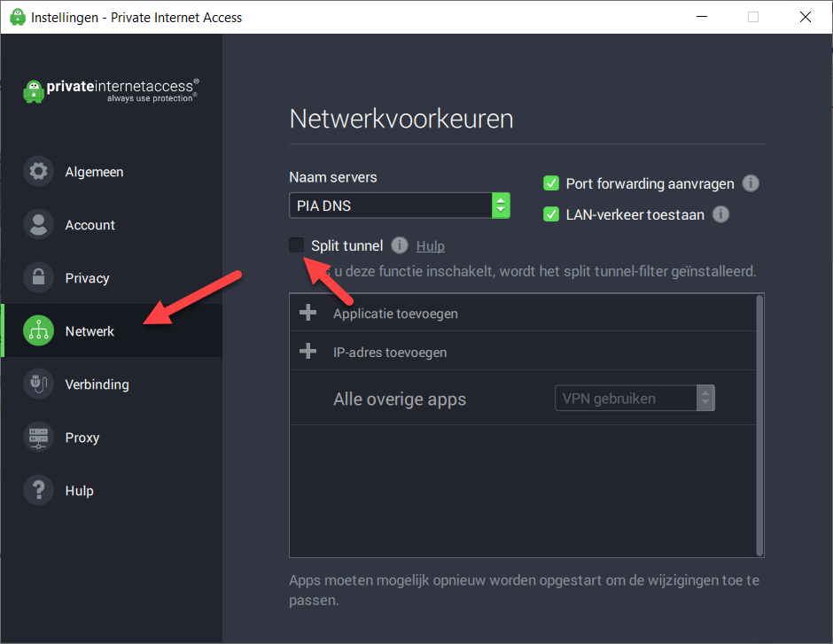The width and height of the screenshot is (833, 644).
Task: Click the split tunnel list scrollbar
Action: click(x=759, y=425)
